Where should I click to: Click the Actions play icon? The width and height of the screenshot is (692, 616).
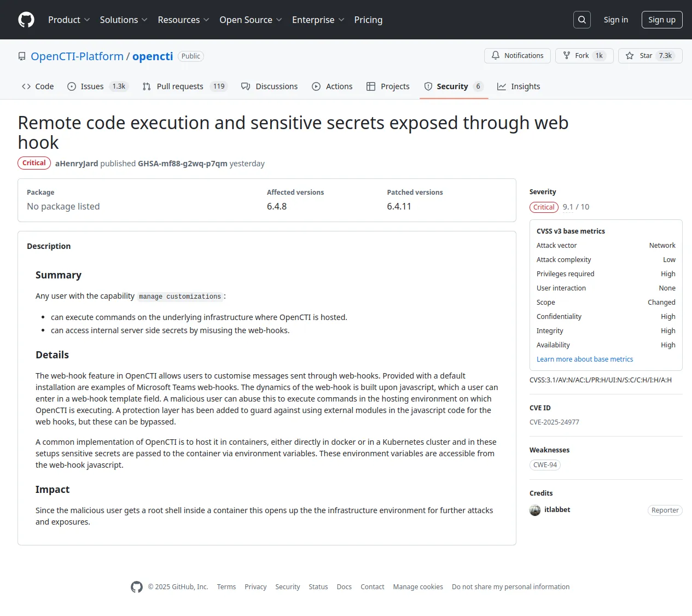click(316, 86)
